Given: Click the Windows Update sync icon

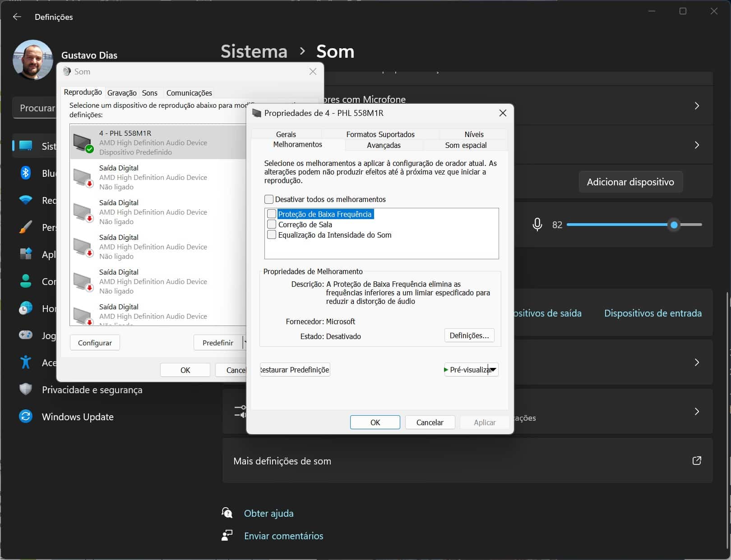Looking at the screenshot, I should pyautogui.click(x=26, y=416).
